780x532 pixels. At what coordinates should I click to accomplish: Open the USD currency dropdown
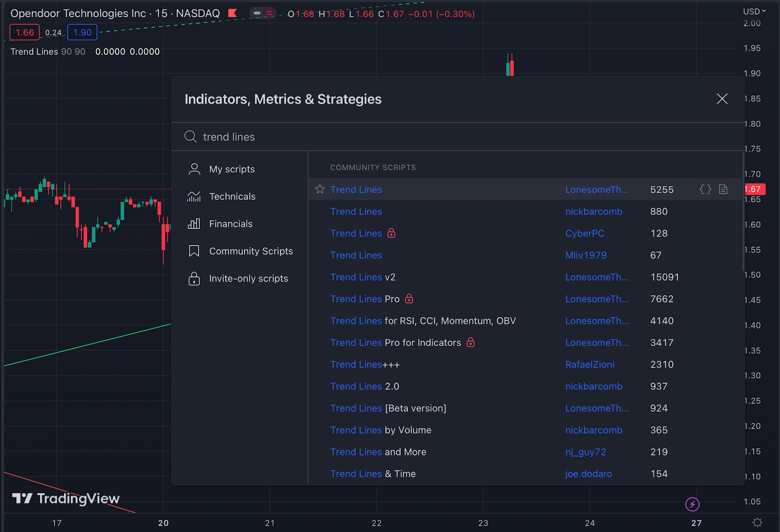752,11
